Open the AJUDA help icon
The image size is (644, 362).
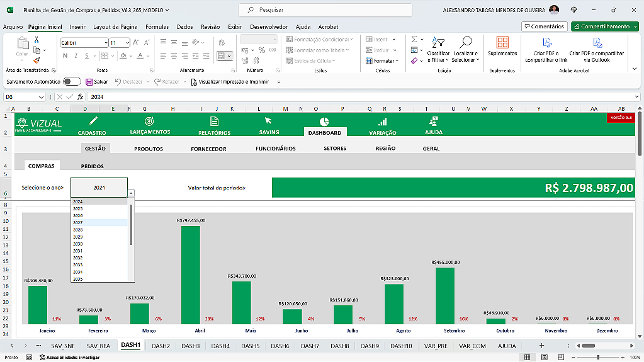(433, 122)
